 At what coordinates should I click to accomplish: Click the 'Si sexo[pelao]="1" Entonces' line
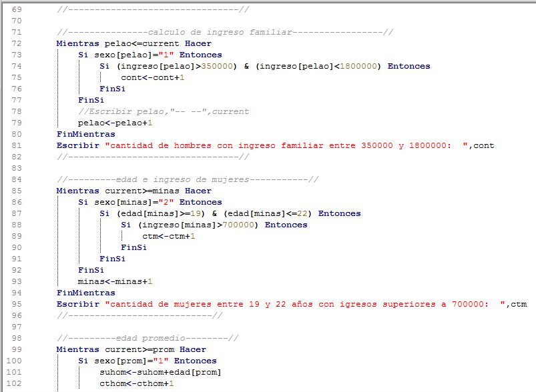click(150, 55)
